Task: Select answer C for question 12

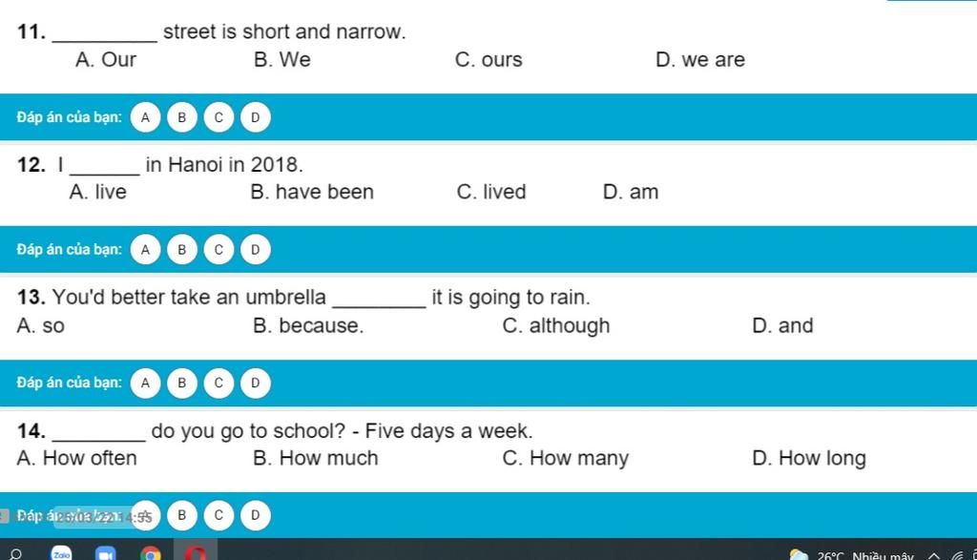Action: coord(218,250)
